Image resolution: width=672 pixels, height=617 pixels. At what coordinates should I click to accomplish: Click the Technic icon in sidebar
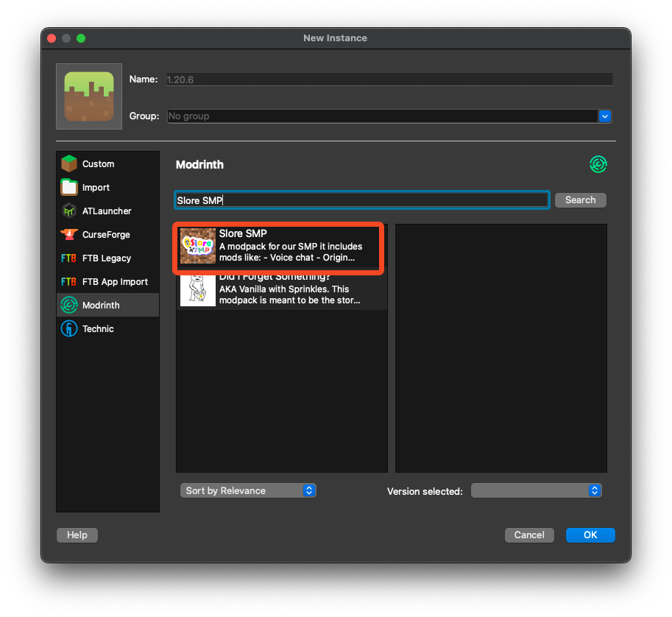69,328
